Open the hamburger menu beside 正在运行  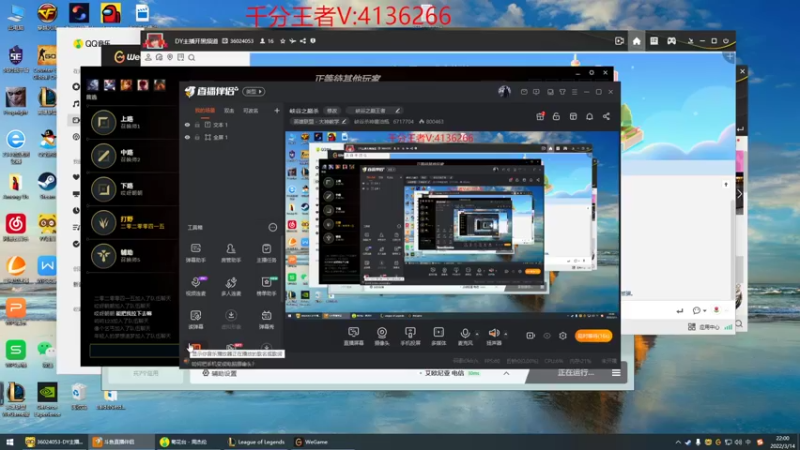pos(616,373)
